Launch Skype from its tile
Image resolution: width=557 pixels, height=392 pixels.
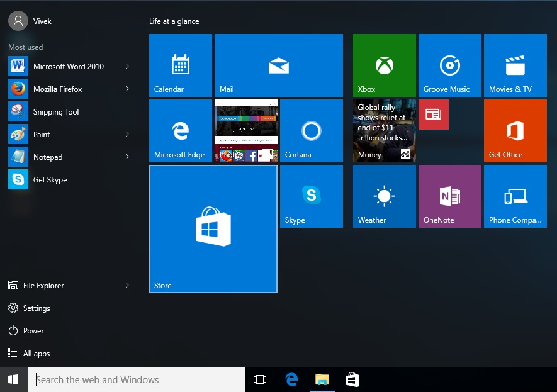(311, 196)
